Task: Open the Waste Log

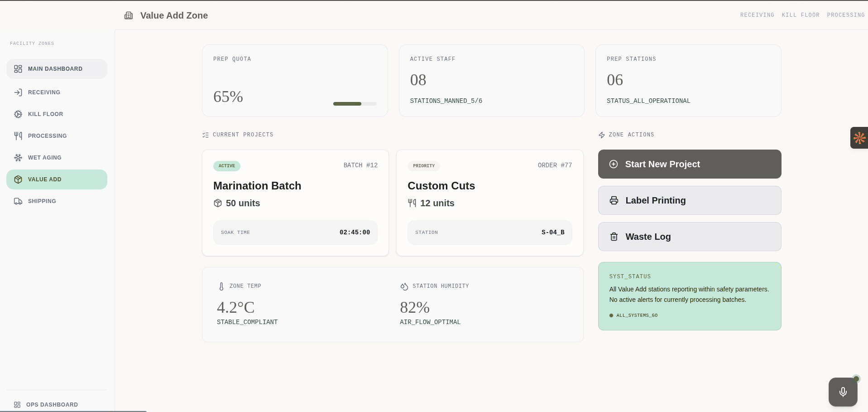Action: pyautogui.click(x=690, y=237)
